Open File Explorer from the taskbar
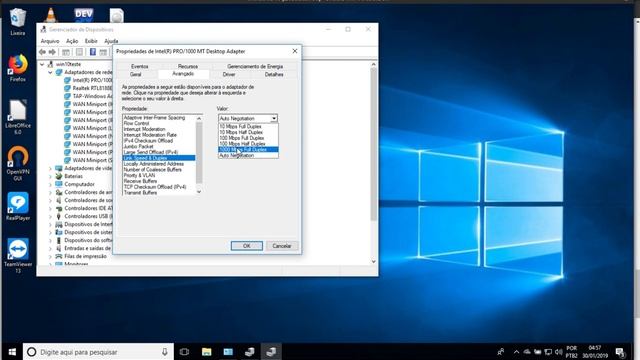This screenshot has height=360, width=640. click(x=207, y=352)
